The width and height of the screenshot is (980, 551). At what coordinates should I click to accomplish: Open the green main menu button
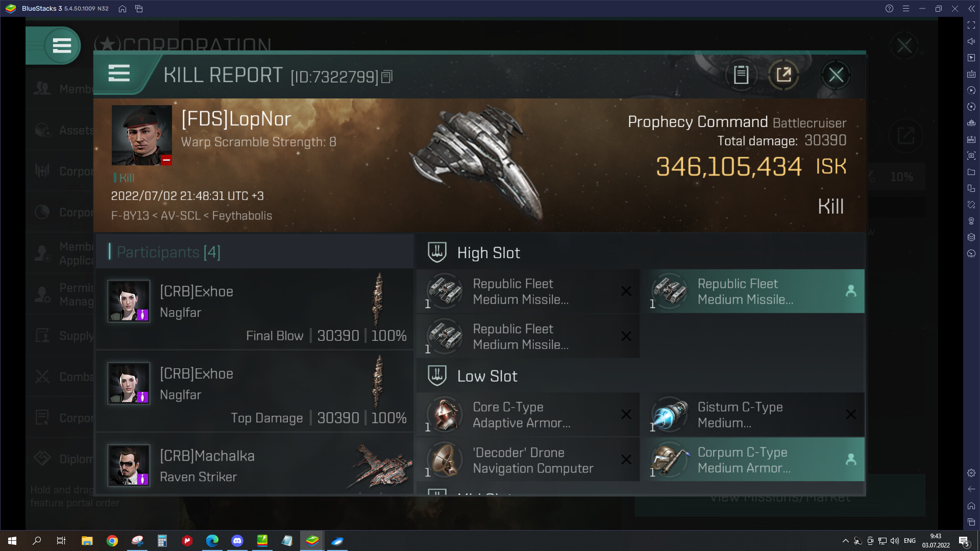(62, 46)
